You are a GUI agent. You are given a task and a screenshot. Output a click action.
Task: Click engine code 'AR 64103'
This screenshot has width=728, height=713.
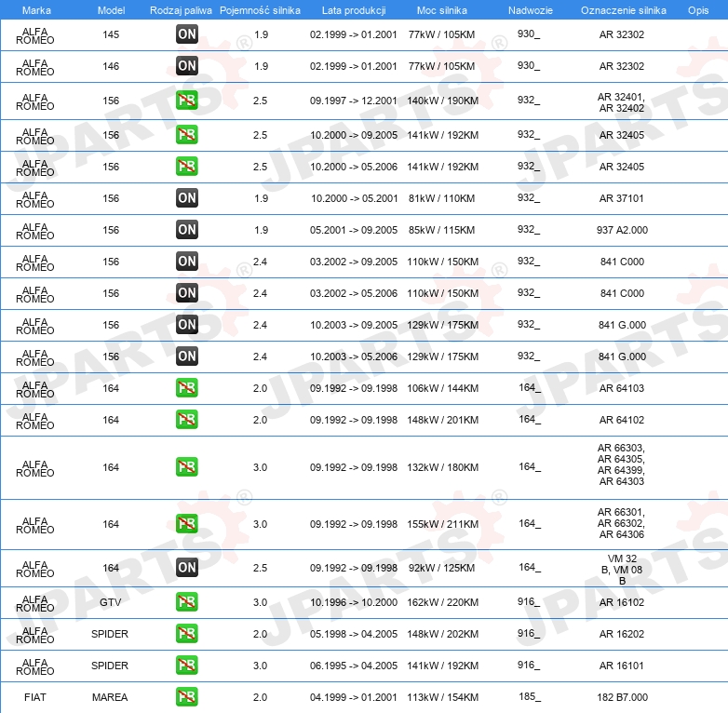coord(622,388)
